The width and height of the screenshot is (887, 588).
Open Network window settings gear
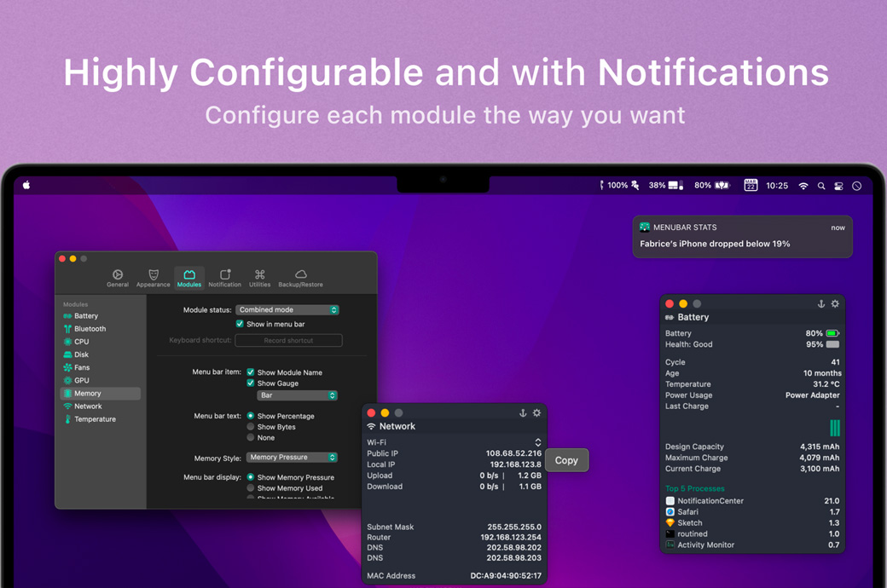coord(536,413)
